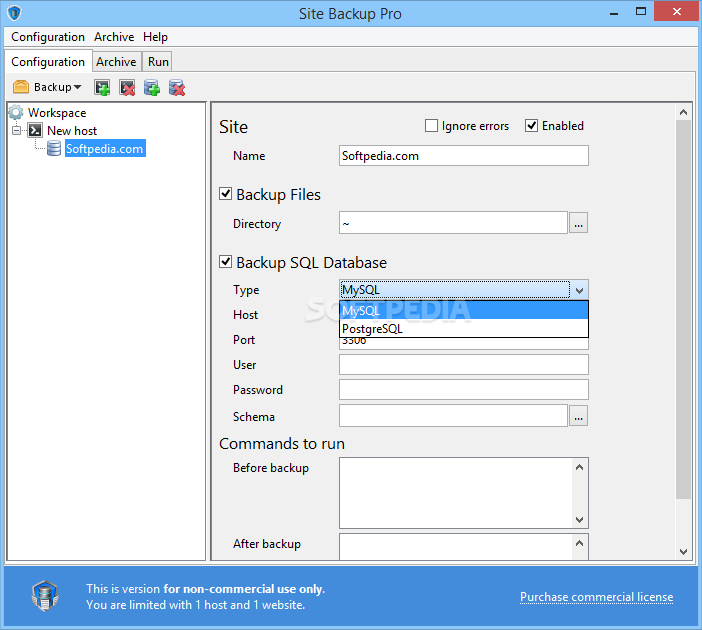Click the Commands to run heading
Image resolution: width=702 pixels, height=630 pixels.
282,443
